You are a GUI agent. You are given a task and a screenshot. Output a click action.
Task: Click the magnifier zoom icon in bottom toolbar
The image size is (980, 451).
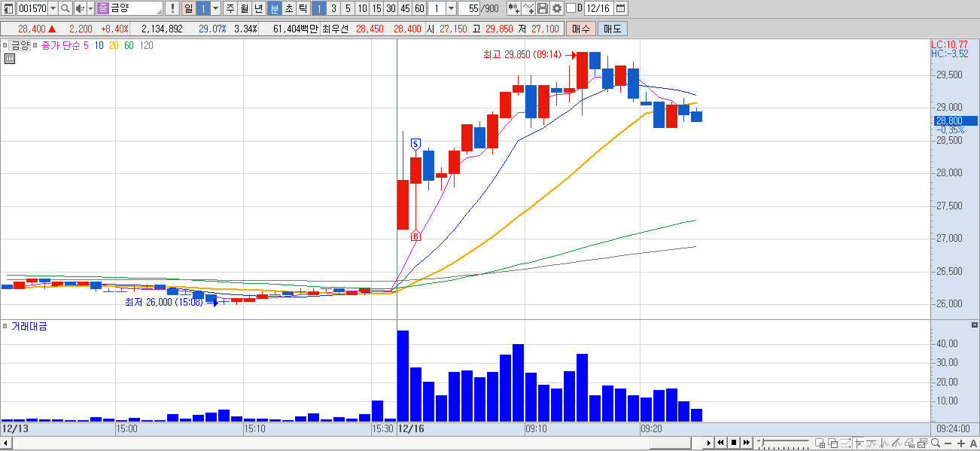tap(936, 443)
